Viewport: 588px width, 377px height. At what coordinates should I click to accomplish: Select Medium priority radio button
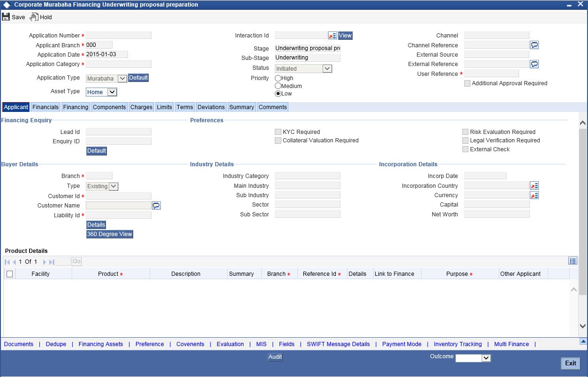click(x=278, y=86)
